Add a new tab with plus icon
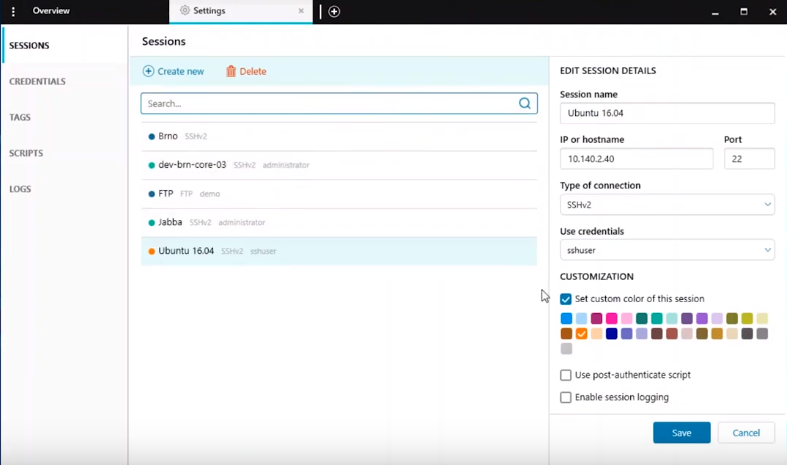The width and height of the screenshot is (787, 465). tap(334, 11)
